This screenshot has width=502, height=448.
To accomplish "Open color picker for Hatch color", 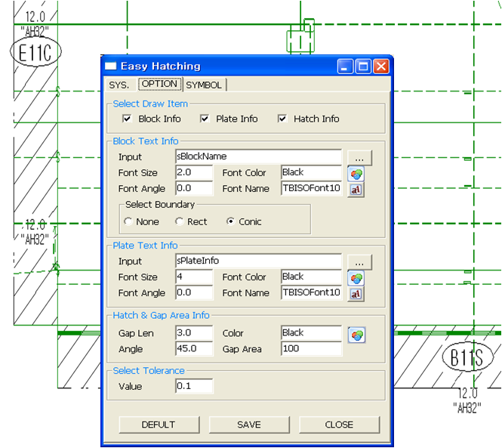I will tap(356, 334).
